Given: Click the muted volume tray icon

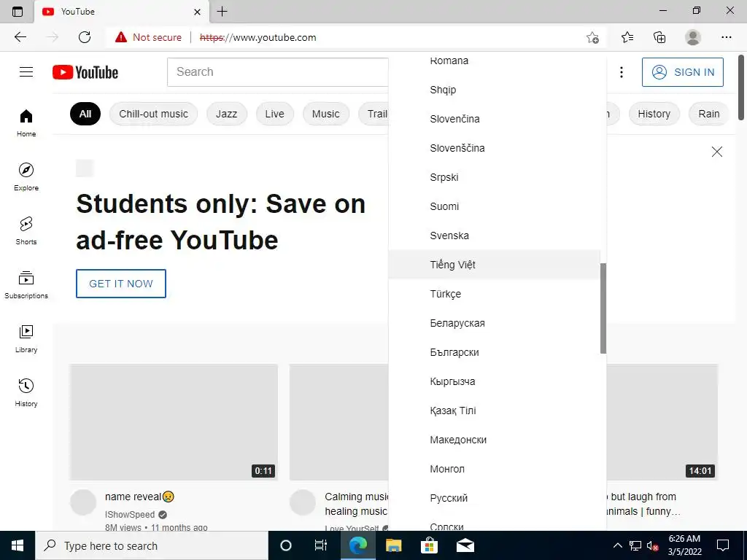Looking at the screenshot, I should pos(653,545).
